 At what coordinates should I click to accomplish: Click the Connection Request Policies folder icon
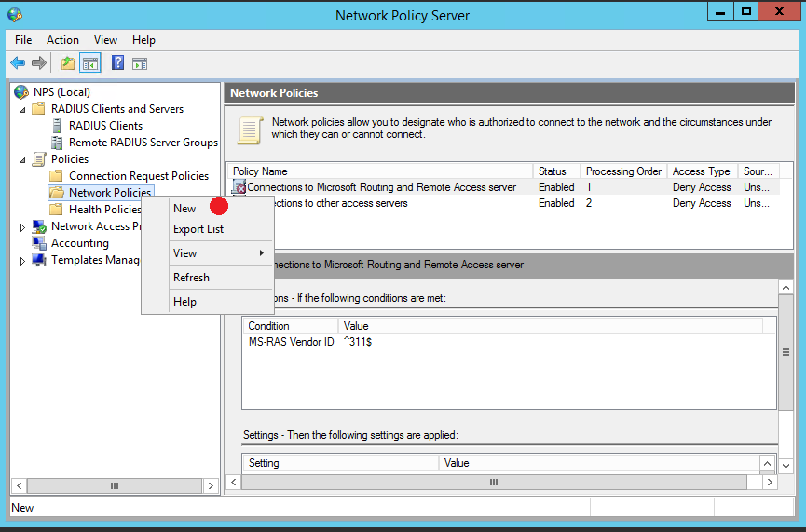click(56, 176)
